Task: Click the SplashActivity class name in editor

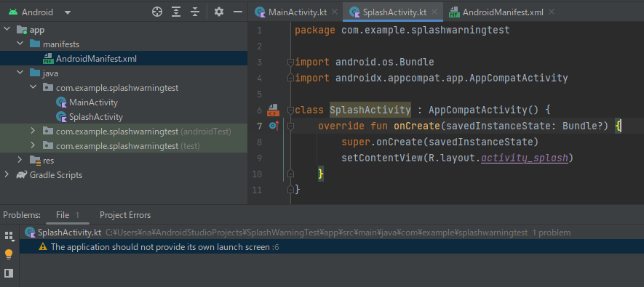Action: tap(370, 110)
